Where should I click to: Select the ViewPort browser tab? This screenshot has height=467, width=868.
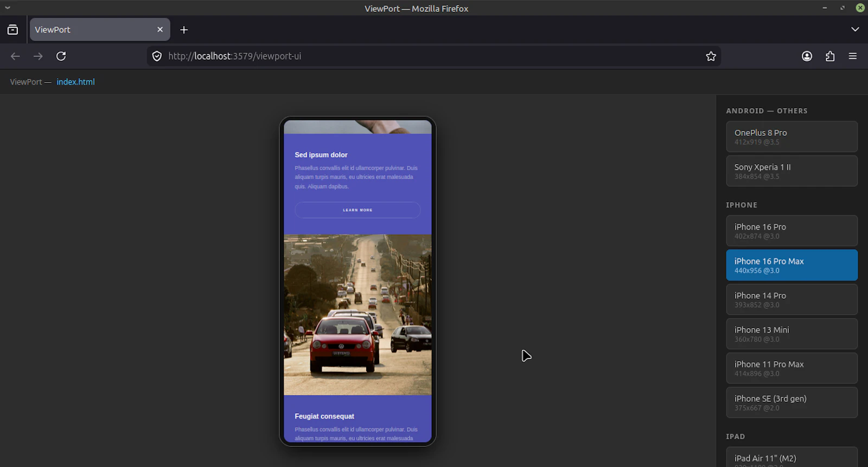pyautogui.click(x=100, y=29)
